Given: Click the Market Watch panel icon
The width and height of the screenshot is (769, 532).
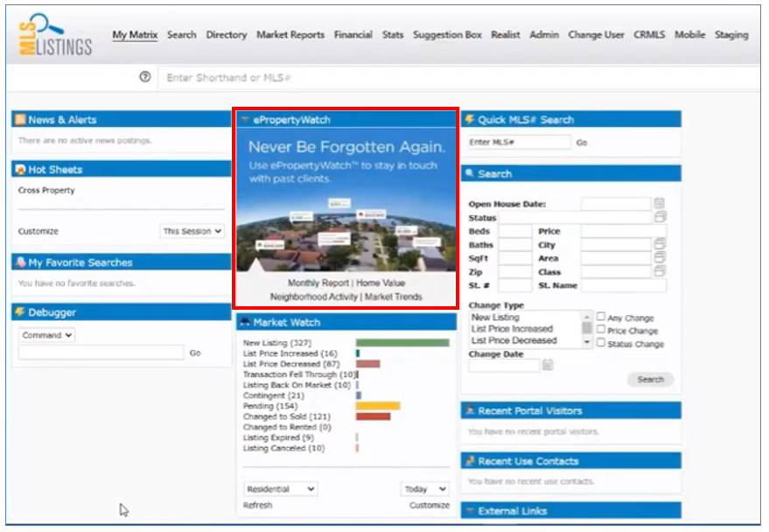Looking at the screenshot, I should coord(245,322).
